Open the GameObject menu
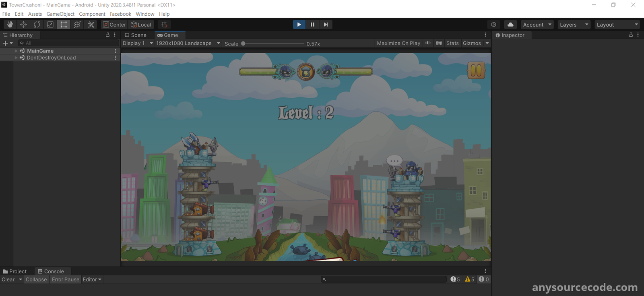The height and width of the screenshot is (296, 644). (60, 14)
